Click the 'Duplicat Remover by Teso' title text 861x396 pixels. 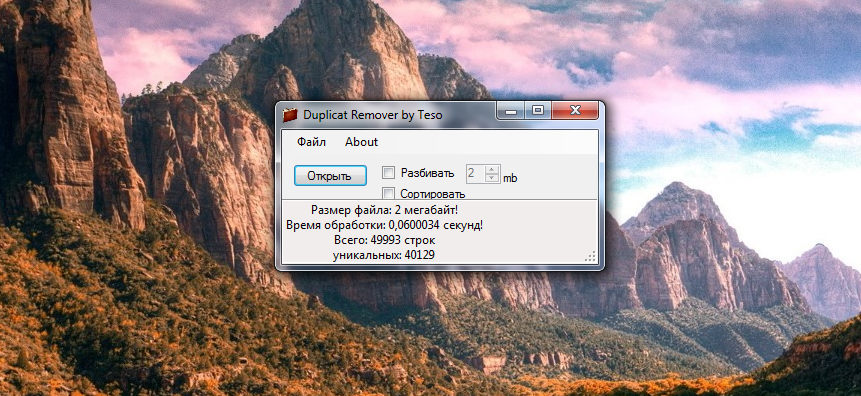372,115
